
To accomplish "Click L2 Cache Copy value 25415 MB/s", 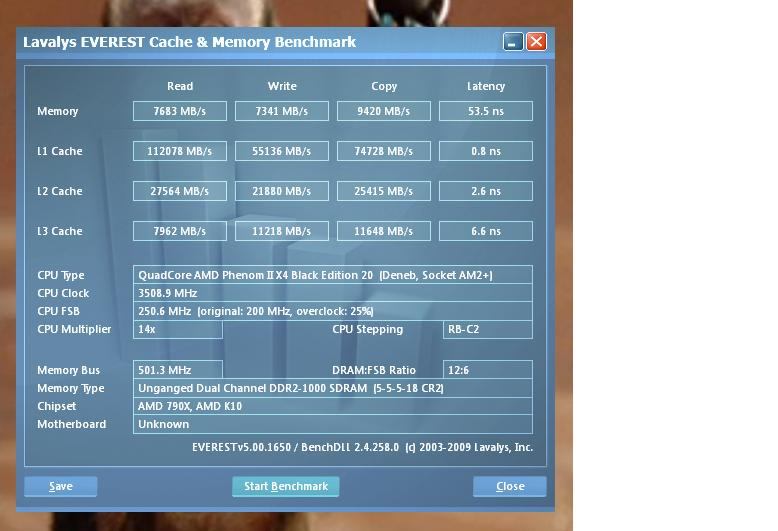I will coord(384,191).
